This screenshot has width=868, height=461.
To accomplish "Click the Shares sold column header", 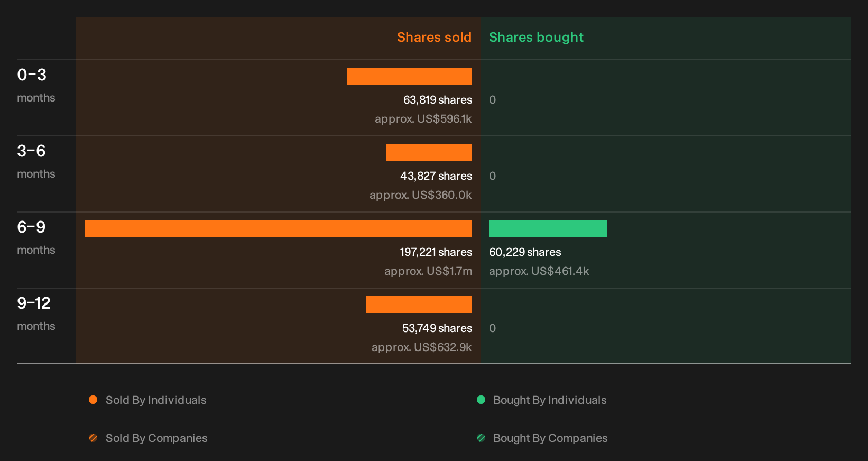I will 434,38.
